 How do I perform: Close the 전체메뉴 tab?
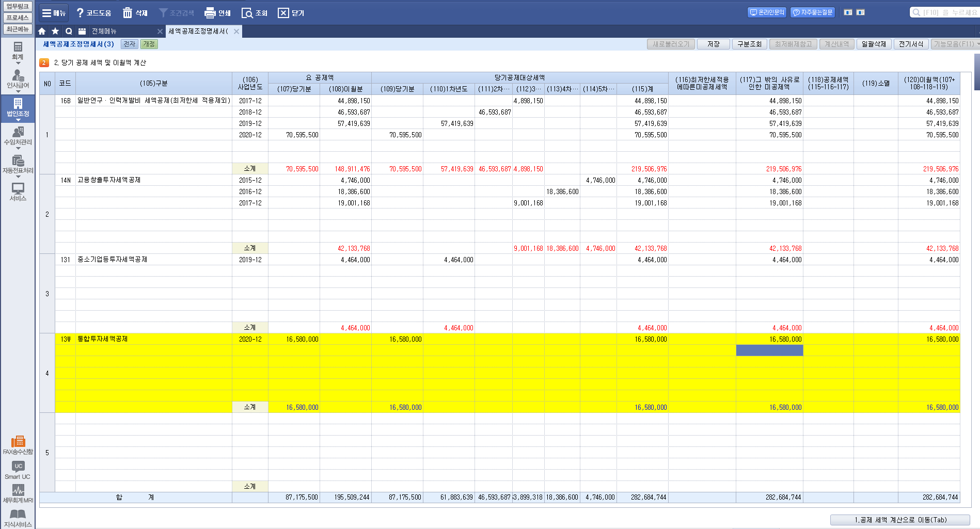pyautogui.click(x=160, y=31)
